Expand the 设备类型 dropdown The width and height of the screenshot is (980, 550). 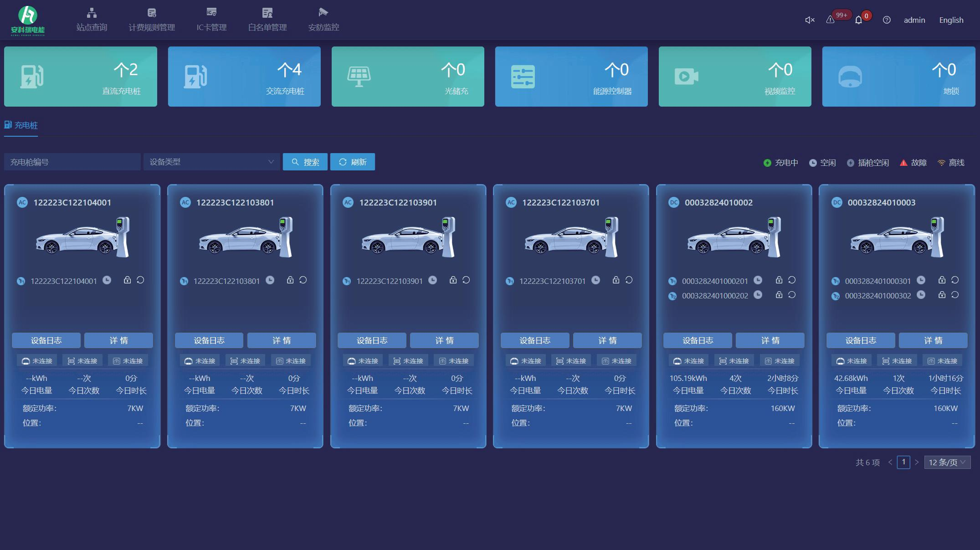(x=212, y=162)
